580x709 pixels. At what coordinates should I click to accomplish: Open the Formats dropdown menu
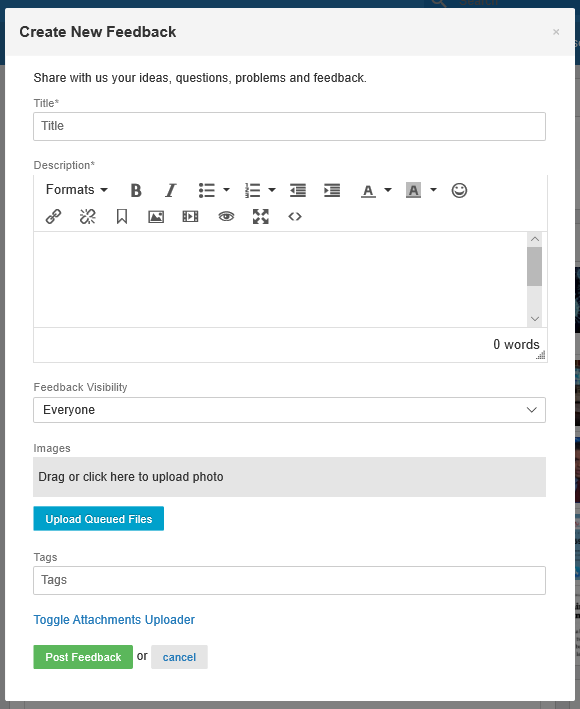coord(77,190)
